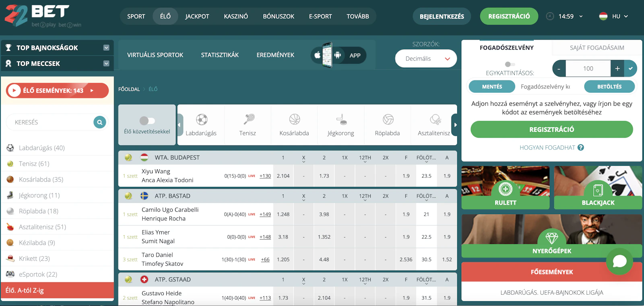
Task: Increase bet amount with plus button
Action: [617, 68]
